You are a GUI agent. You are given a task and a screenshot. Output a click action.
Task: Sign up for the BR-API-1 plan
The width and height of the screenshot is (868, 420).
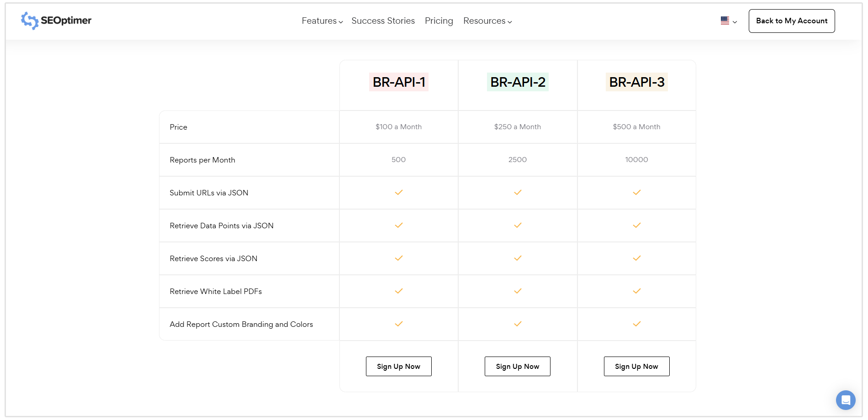coord(399,367)
